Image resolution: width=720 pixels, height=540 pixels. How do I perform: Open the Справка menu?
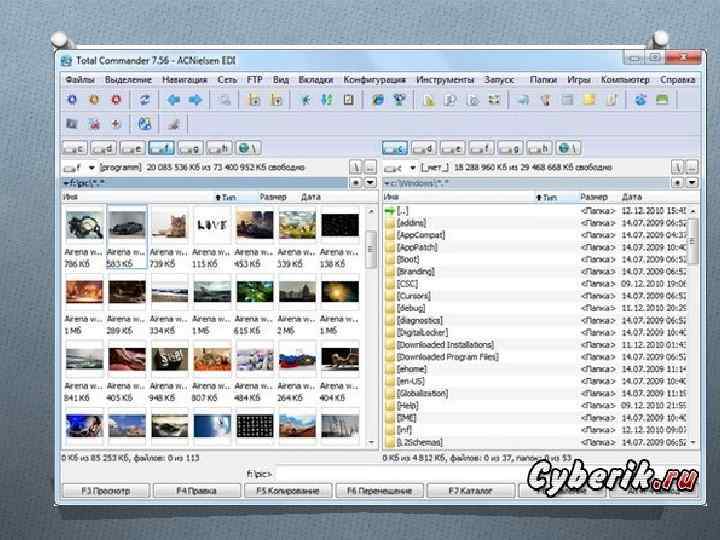677,79
